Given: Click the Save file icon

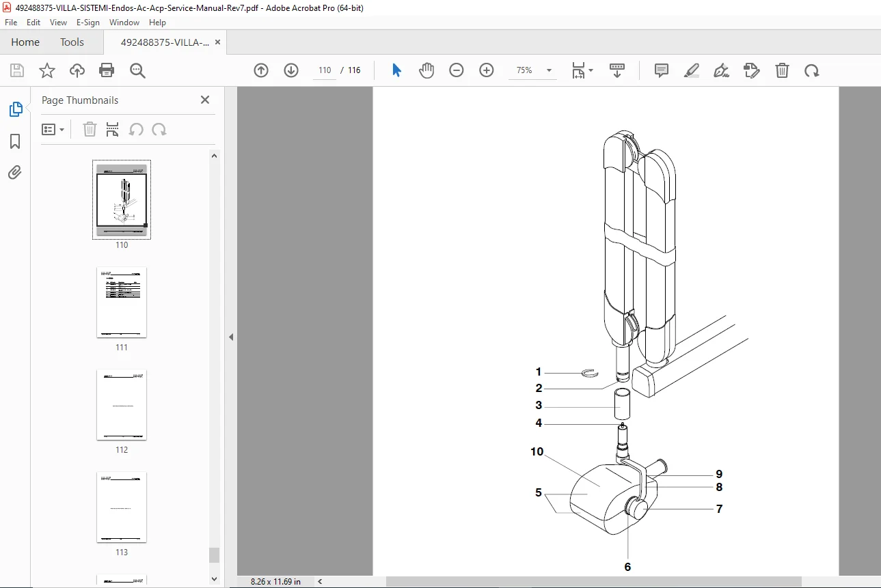Looking at the screenshot, I should click(x=17, y=70).
